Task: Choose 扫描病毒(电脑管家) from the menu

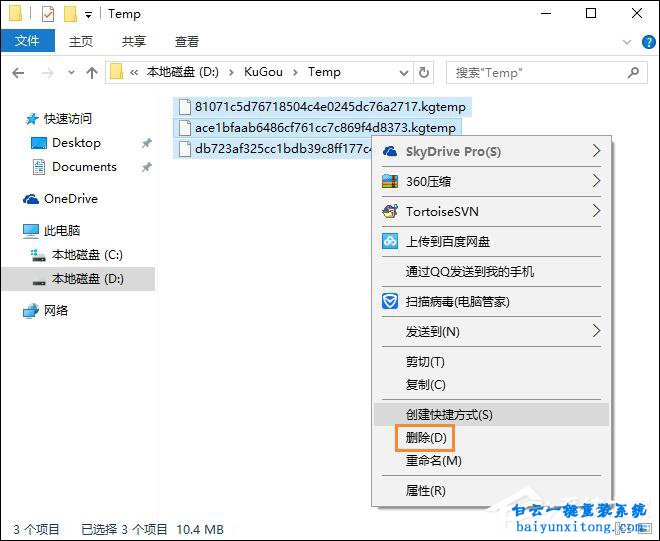Action: [491, 301]
